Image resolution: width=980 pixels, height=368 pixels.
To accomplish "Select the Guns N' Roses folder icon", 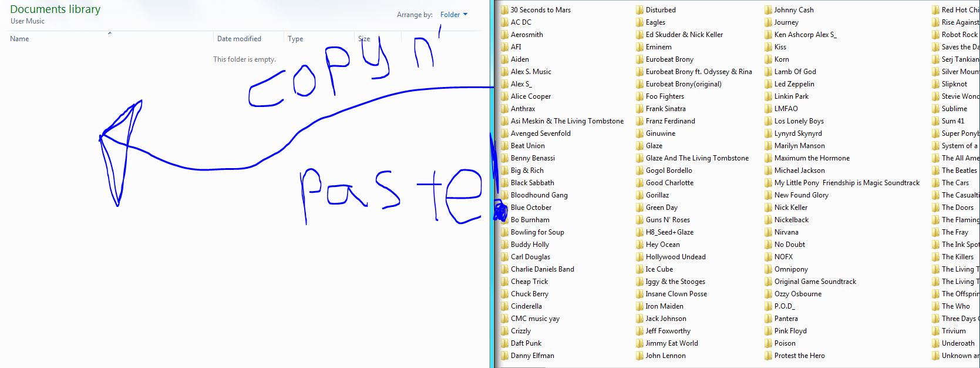I will point(639,220).
